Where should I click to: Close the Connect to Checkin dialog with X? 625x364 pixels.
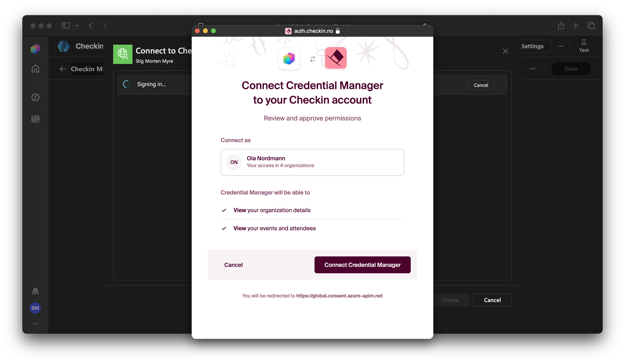(505, 51)
